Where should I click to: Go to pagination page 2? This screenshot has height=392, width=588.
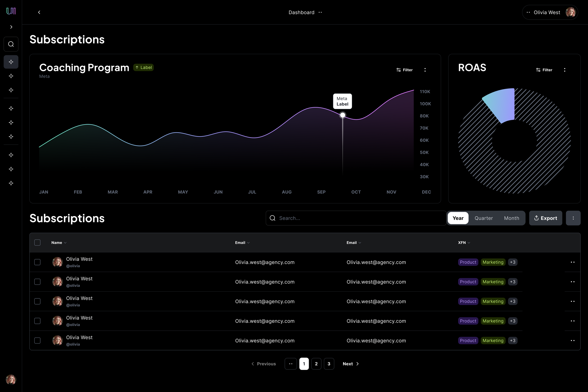pos(316,364)
